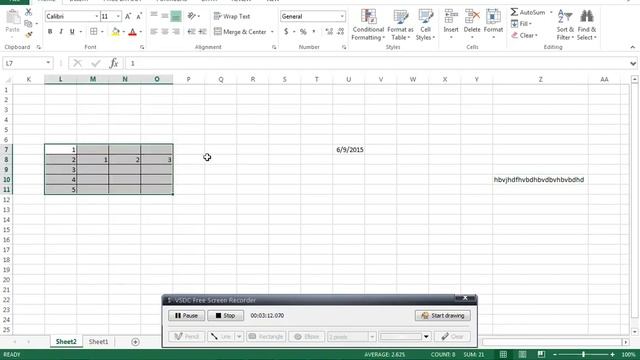Image resolution: width=640 pixels, height=360 pixels.
Task: Increase font size with the large A icon
Action: pos(128,16)
